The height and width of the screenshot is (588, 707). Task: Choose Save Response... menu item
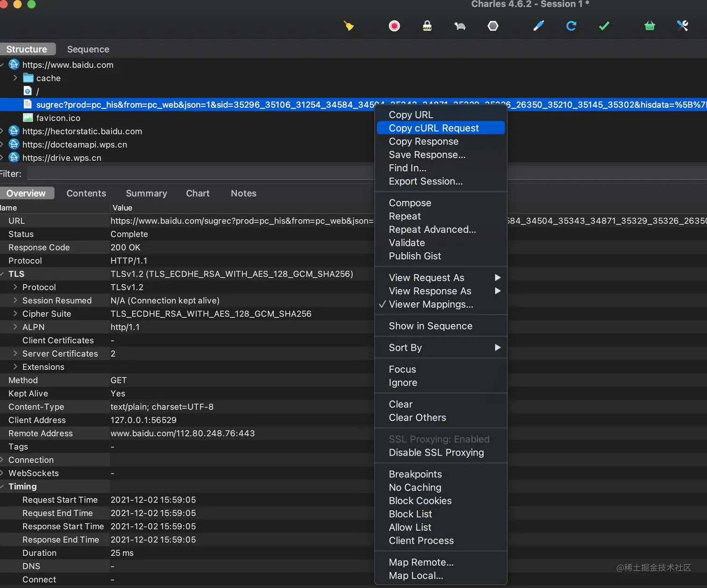pos(440,154)
